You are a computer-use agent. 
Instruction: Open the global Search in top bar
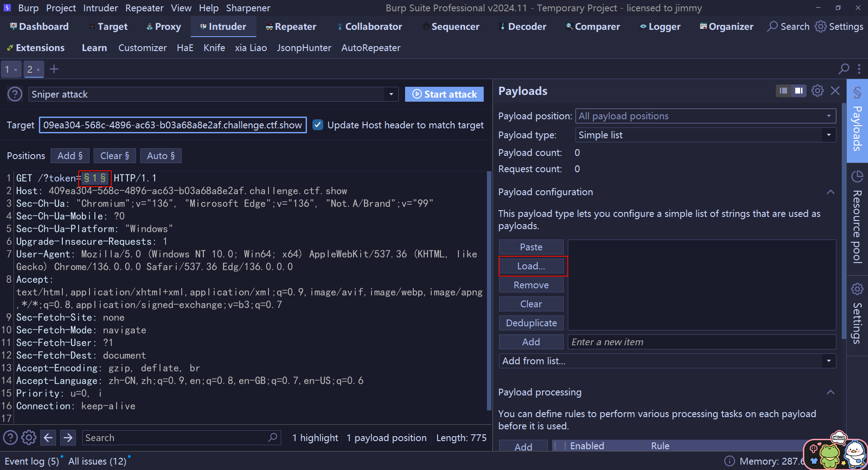788,27
